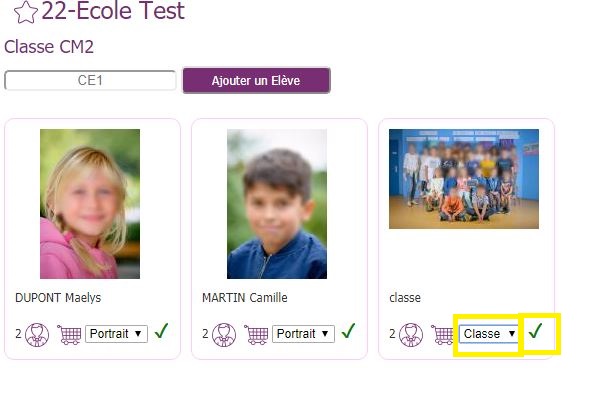
Task: Click the green checkmark on MARTIN Camille card
Action: tap(348, 331)
